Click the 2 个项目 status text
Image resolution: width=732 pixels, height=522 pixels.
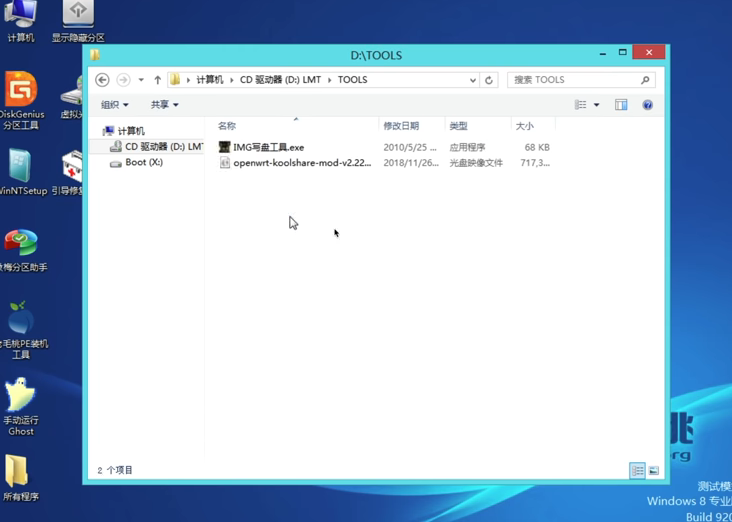click(115, 470)
